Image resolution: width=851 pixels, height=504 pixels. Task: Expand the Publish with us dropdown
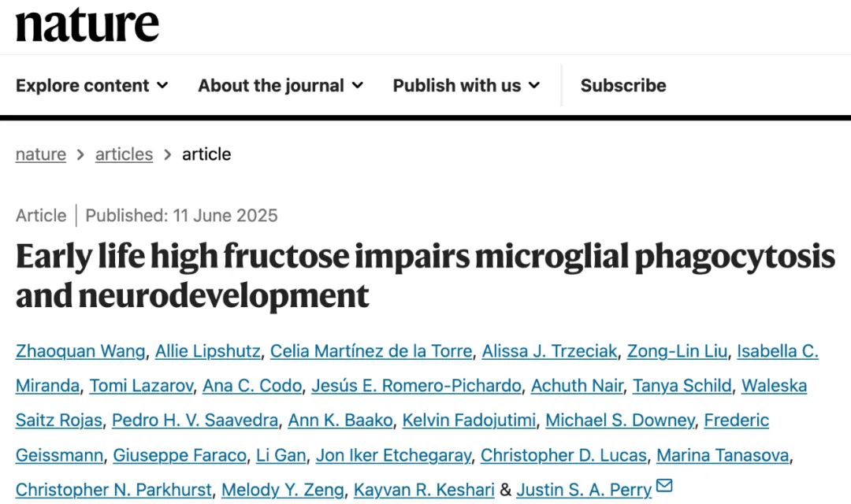click(x=466, y=85)
